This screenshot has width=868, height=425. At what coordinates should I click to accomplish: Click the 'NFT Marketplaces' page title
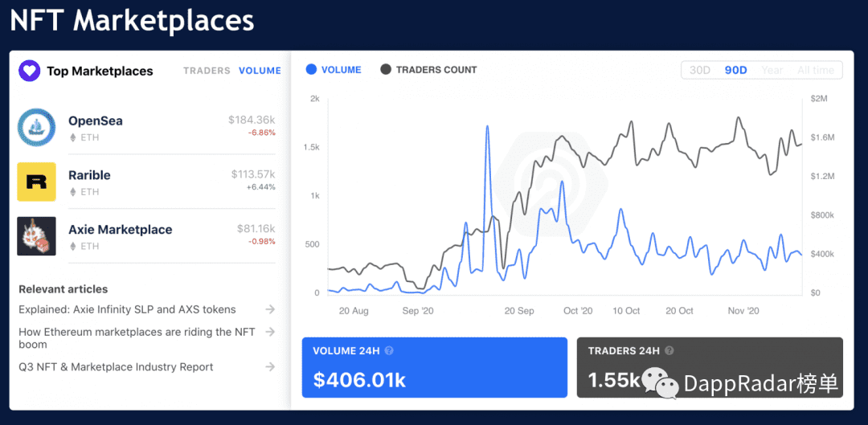pyautogui.click(x=133, y=21)
